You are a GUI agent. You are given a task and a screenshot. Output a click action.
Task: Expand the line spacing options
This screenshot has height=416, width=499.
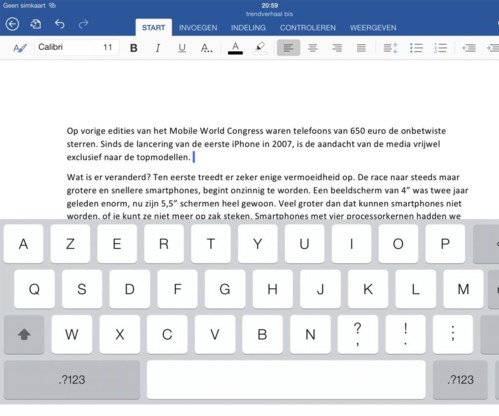pos(390,48)
